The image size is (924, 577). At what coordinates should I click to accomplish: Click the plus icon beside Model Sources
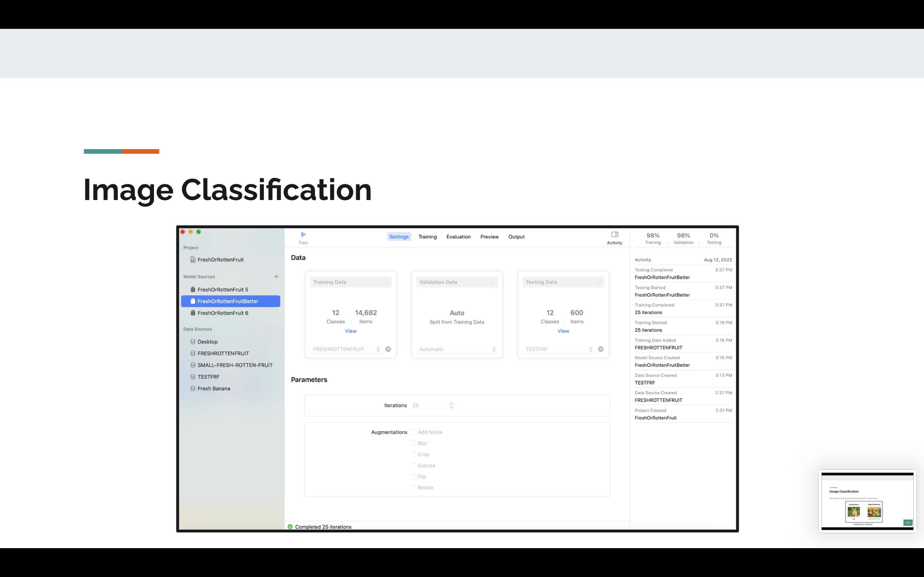pos(276,276)
